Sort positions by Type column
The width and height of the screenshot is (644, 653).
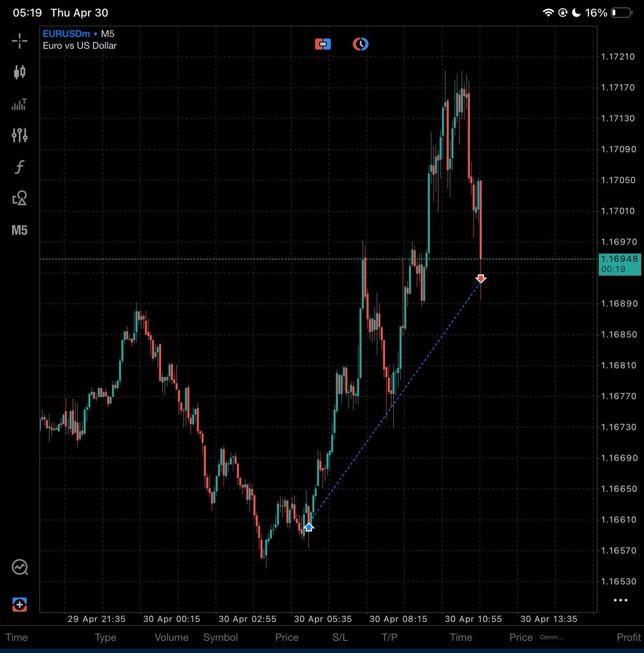(106, 637)
